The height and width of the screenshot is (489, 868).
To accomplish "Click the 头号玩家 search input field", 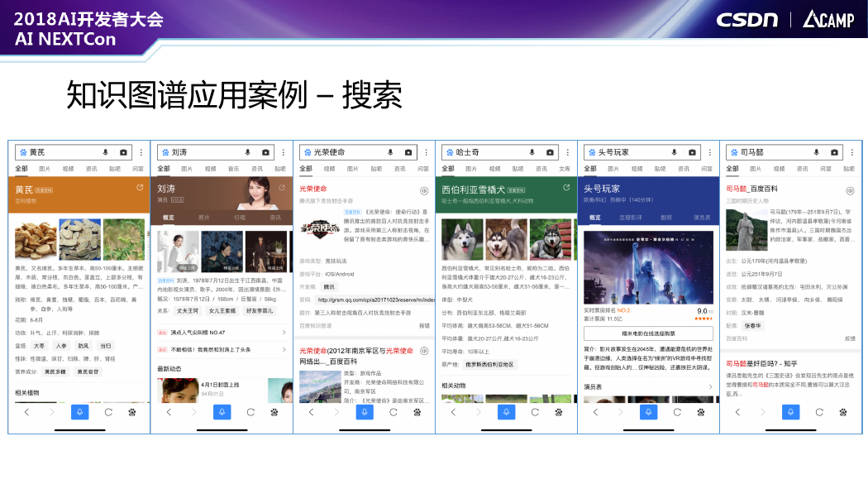I will 641,152.
